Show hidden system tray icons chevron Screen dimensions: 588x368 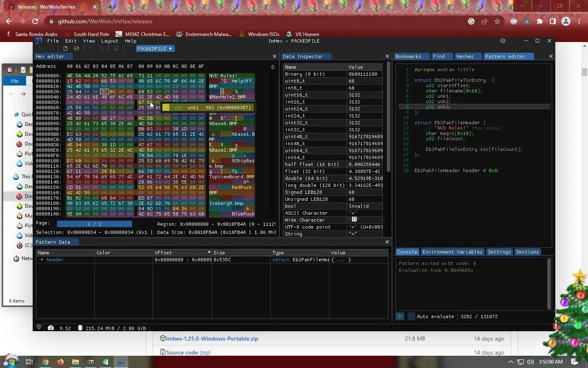pyautogui.click(x=510, y=362)
